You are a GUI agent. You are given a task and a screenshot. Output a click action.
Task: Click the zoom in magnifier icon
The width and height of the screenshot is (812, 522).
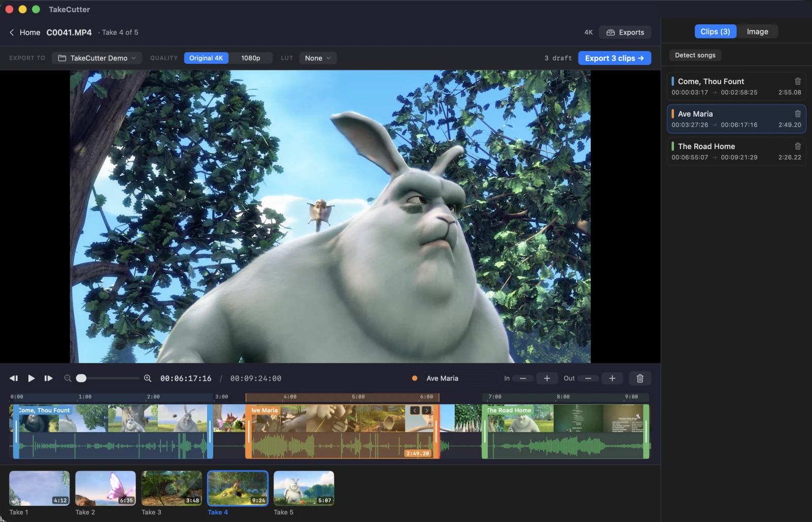click(x=148, y=378)
